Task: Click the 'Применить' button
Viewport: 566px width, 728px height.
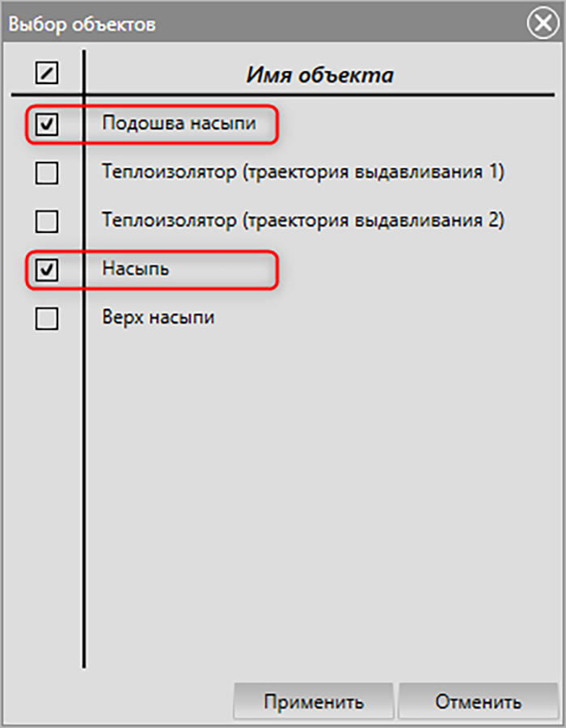Action: 314,701
